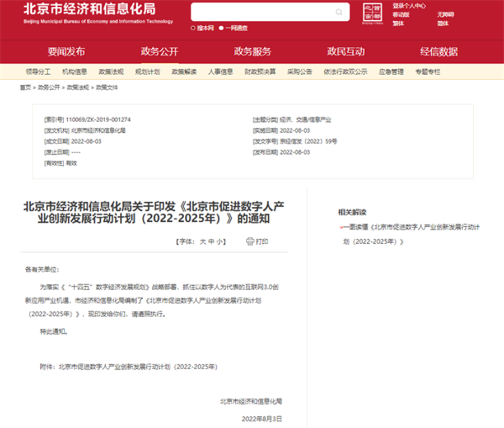Go to 财政预决算 submenu item
Viewport: 504px width, 428px height.
tap(260, 72)
